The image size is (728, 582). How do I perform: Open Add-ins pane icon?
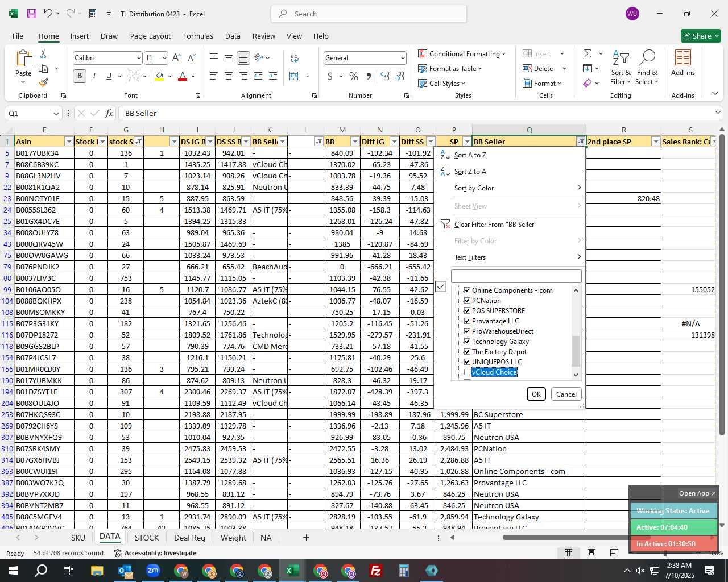(x=683, y=63)
